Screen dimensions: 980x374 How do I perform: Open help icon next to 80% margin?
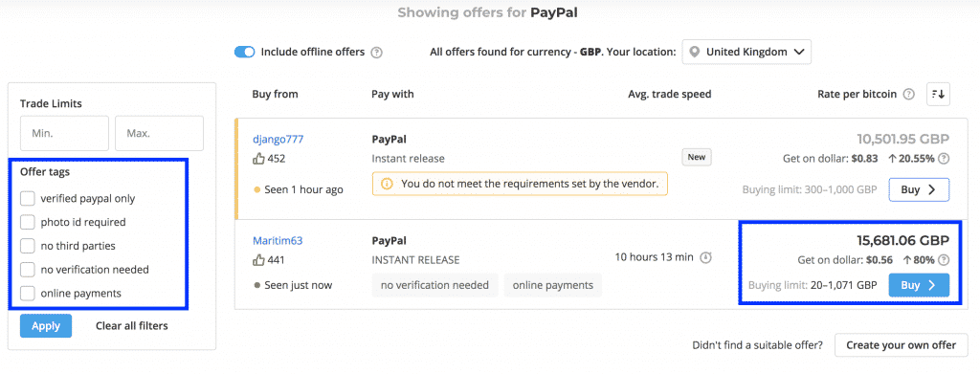[944, 260]
